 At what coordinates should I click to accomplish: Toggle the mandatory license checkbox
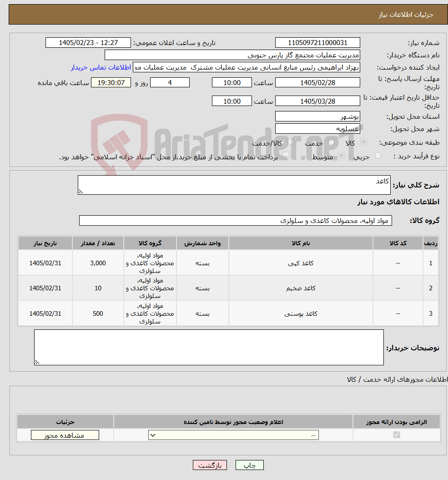click(397, 435)
